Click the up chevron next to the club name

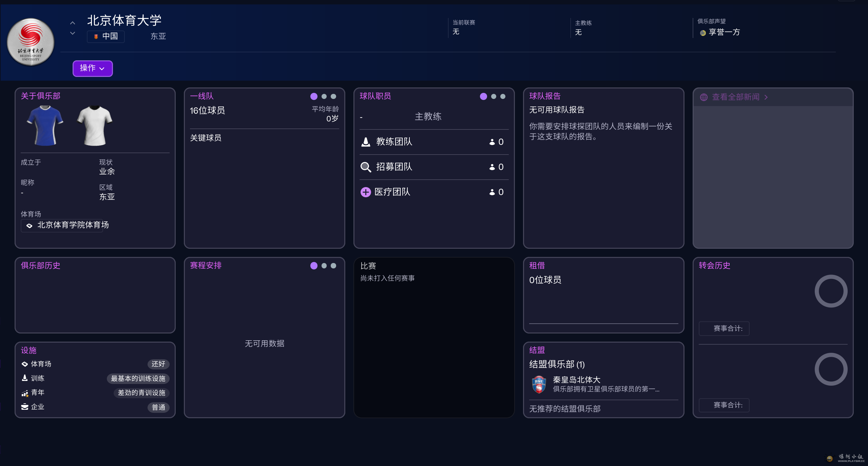pos(73,23)
